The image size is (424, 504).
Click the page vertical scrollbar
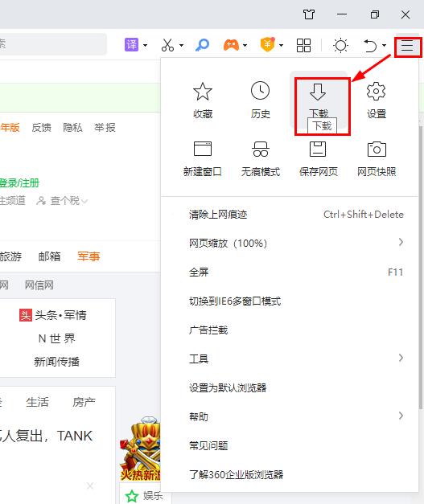tap(421, 267)
